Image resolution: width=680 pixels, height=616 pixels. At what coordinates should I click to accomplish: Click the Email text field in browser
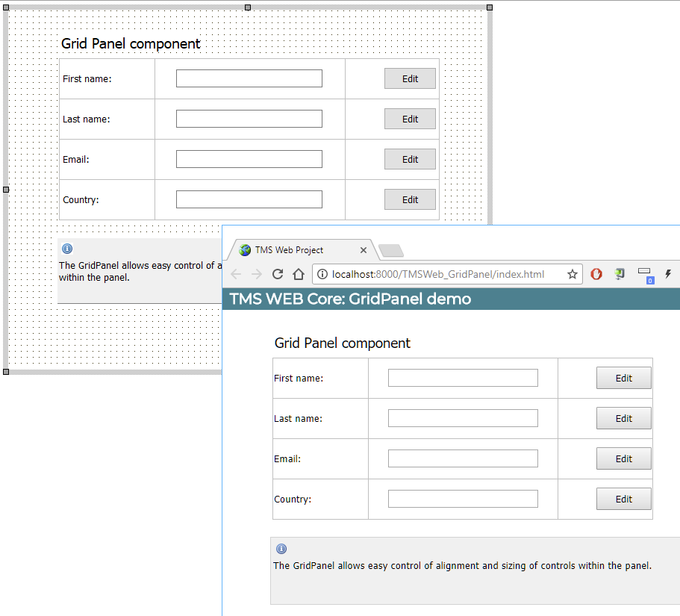click(x=463, y=458)
